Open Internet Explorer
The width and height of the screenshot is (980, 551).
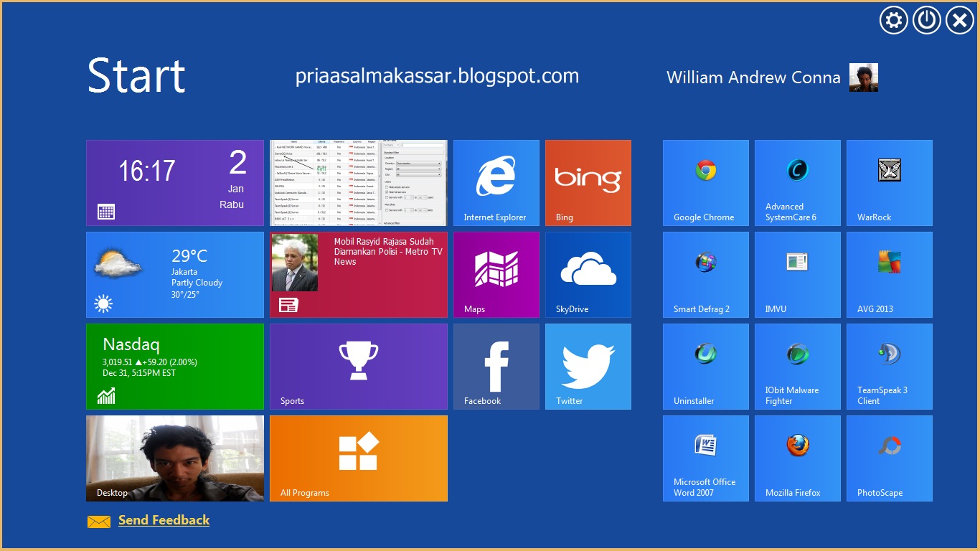click(496, 183)
